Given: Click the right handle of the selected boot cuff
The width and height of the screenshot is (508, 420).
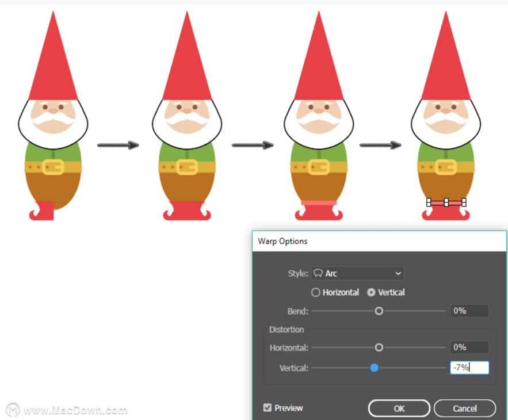Looking at the screenshot, I should click(x=464, y=203).
